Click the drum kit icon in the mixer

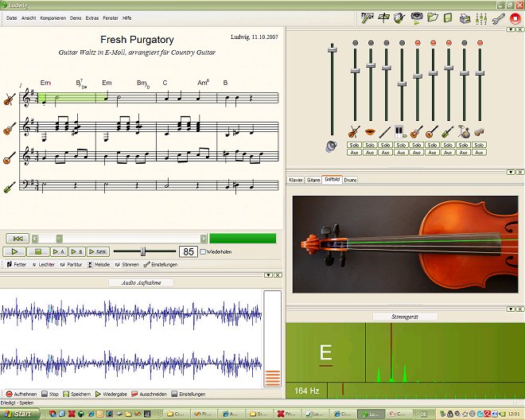pos(464,131)
